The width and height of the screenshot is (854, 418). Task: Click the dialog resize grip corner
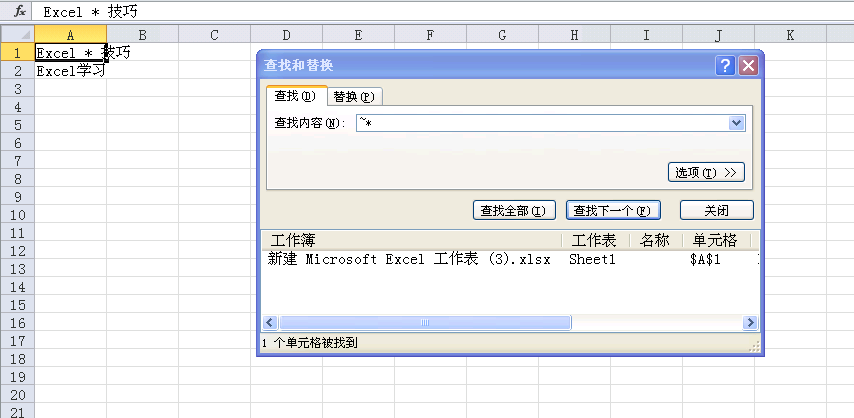754,347
